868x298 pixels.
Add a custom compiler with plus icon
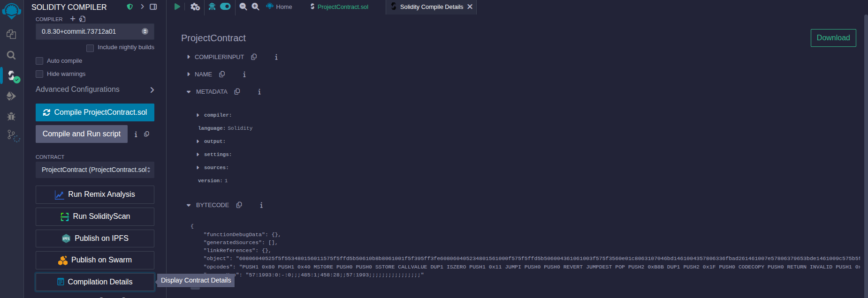73,19
